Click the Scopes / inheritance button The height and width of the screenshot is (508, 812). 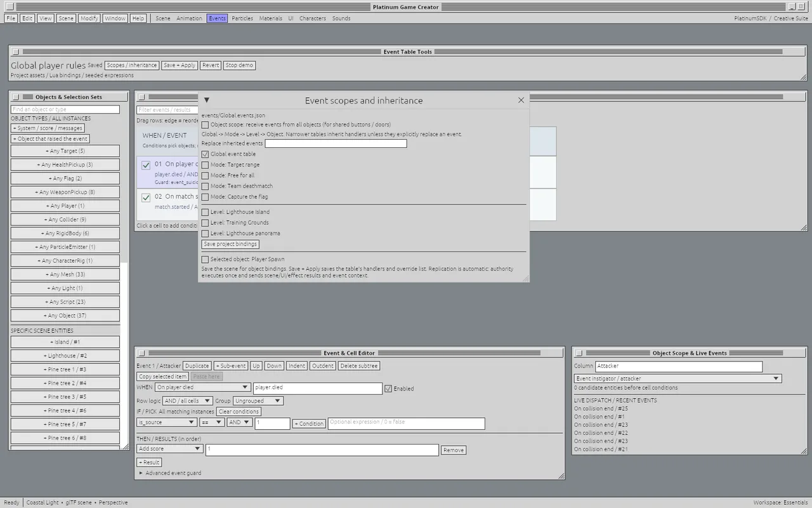pyautogui.click(x=131, y=65)
